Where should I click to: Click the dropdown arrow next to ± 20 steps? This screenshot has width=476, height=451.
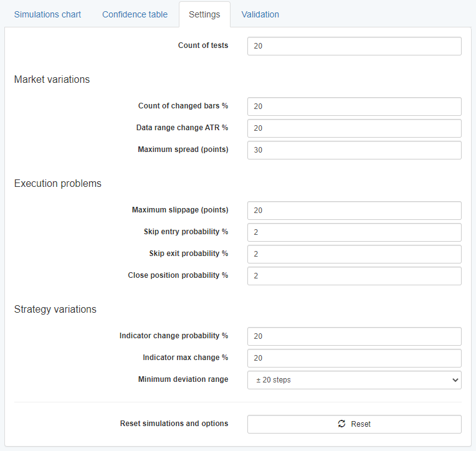[454, 380]
